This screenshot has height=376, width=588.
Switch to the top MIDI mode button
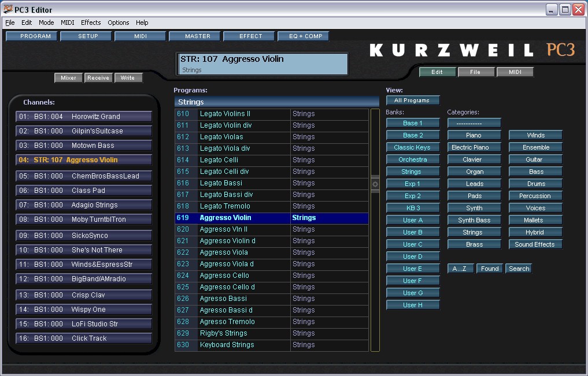coord(140,36)
